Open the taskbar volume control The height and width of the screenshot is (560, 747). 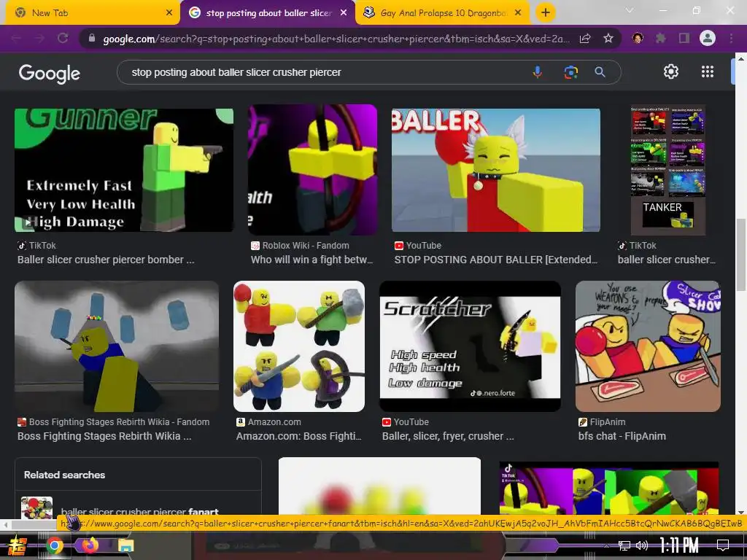(642, 545)
